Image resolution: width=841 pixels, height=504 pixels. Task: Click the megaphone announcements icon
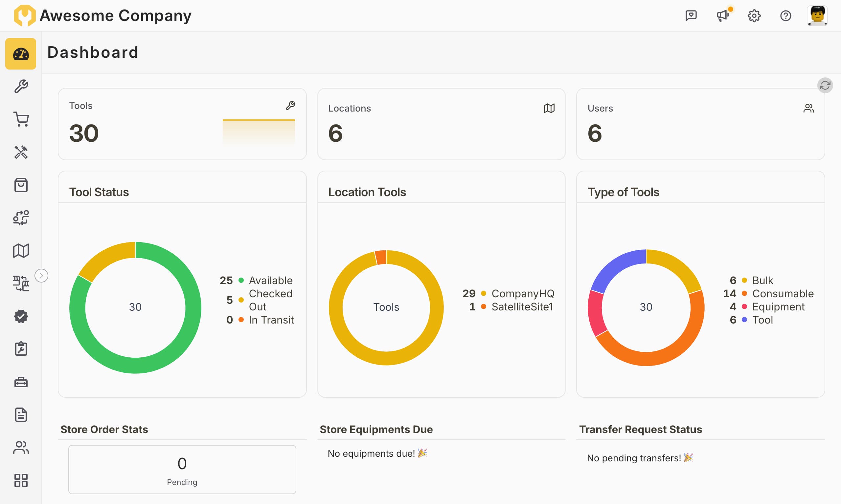722,16
